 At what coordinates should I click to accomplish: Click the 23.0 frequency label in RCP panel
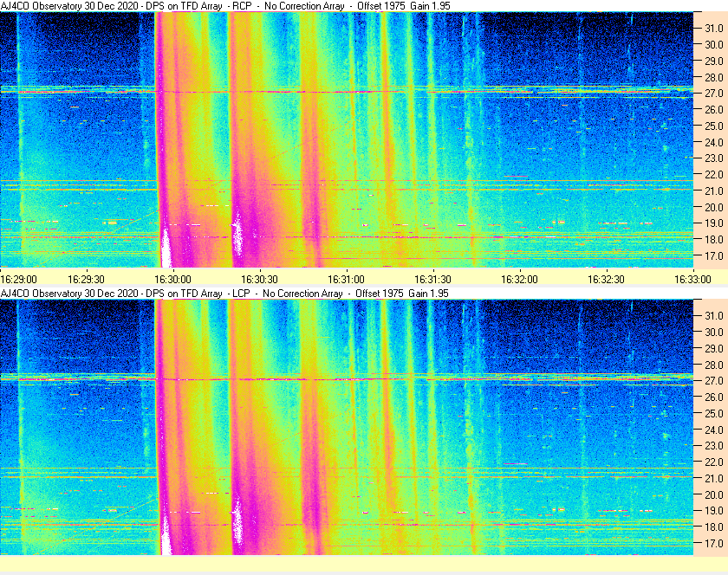click(x=714, y=158)
